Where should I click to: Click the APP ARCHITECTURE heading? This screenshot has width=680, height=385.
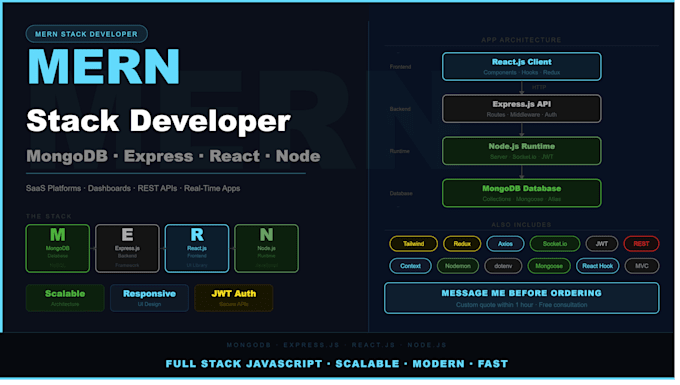pyautogui.click(x=521, y=40)
